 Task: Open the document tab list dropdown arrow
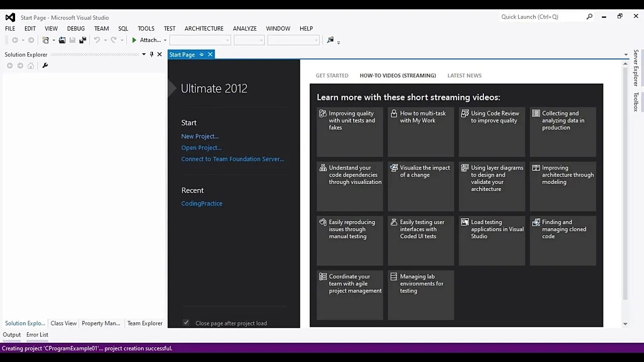pyautogui.click(x=626, y=54)
